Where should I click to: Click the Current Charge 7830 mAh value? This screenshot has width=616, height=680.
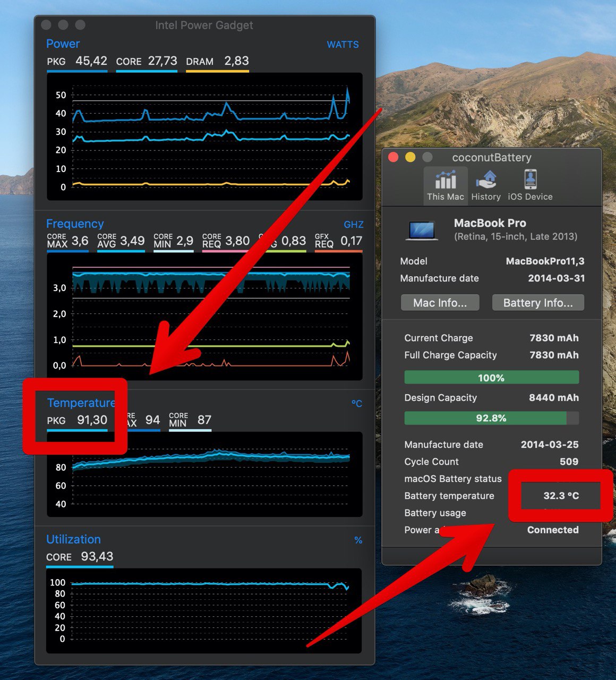tap(554, 338)
